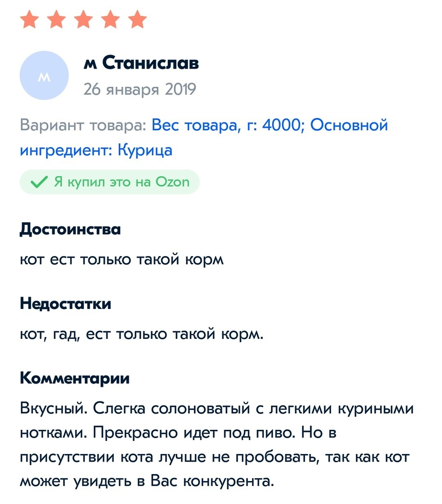
Task: Click the second rating star
Action: pyautogui.click(x=56, y=20)
